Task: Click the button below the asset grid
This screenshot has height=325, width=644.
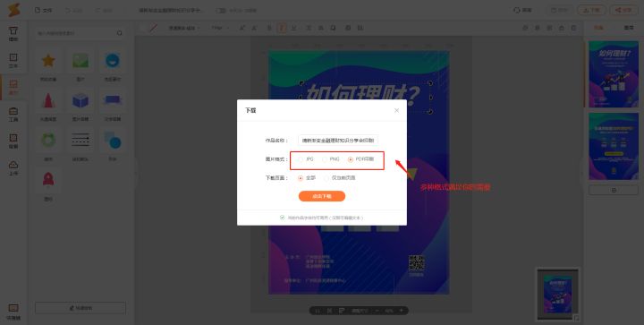Action: (80, 308)
